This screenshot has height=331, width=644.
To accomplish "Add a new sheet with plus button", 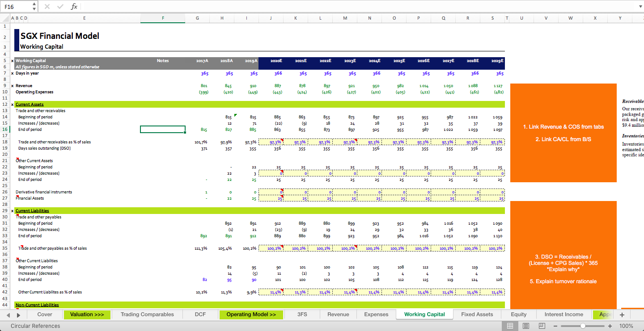I will (622, 314).
